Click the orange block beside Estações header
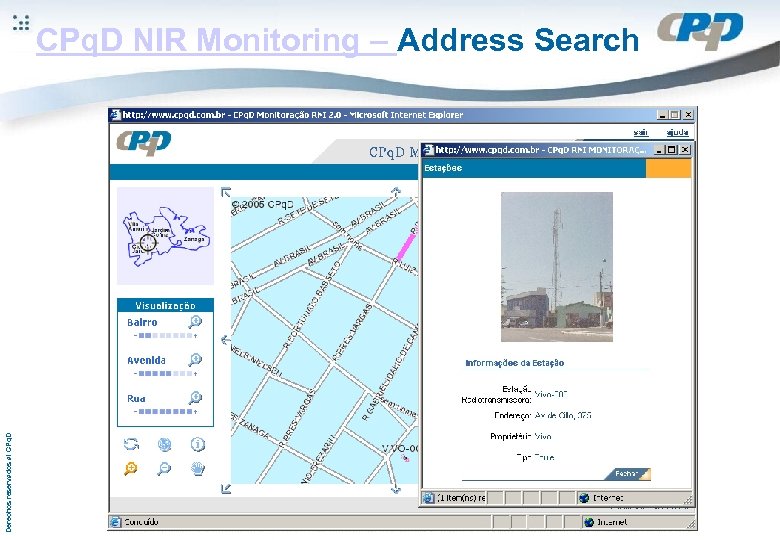The height and width of the screenshot is (540, 780). 669,168
